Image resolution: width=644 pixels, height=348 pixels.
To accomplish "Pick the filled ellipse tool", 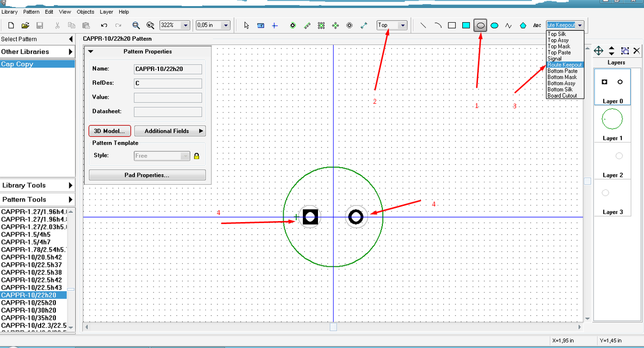I will 495,25.
